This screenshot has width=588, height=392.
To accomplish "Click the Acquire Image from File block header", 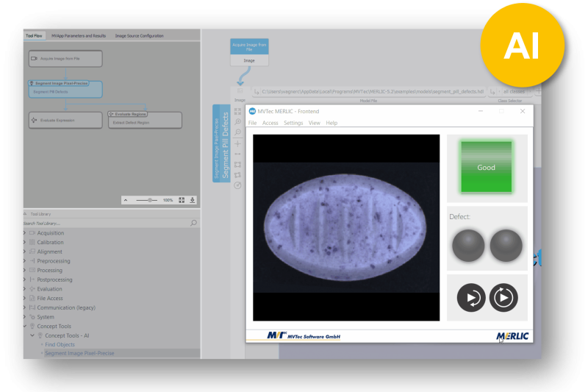I will (x=249, y=47).
